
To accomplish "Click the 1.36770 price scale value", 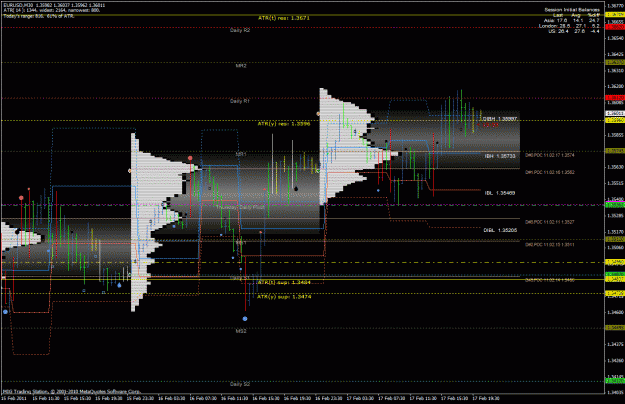I will tap(615, 6).
